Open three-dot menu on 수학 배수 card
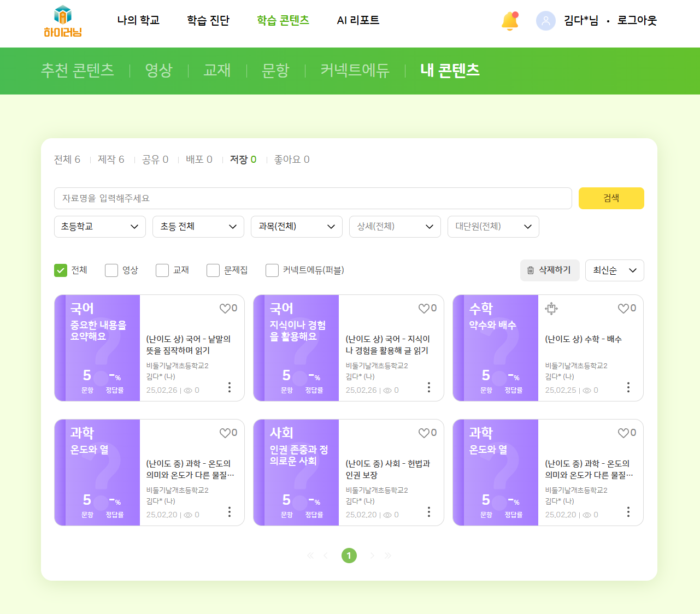 point(628,387)
